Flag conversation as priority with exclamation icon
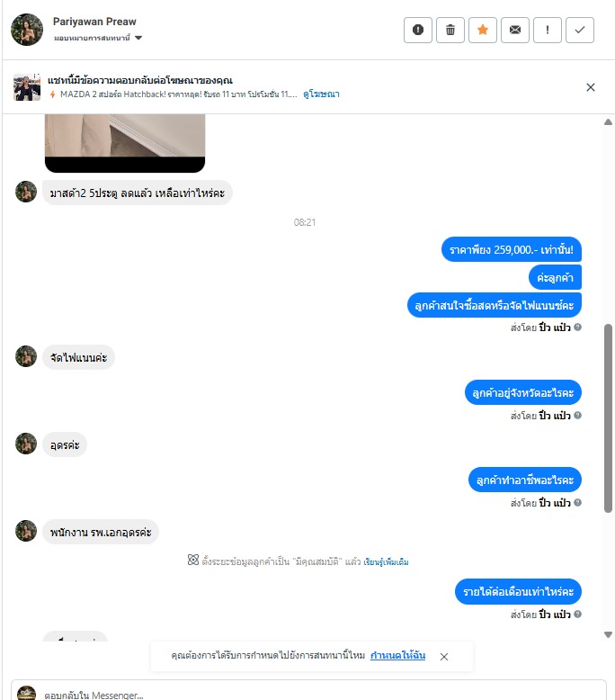The width and height of the screenshot is (615, 700). point(548,30)
